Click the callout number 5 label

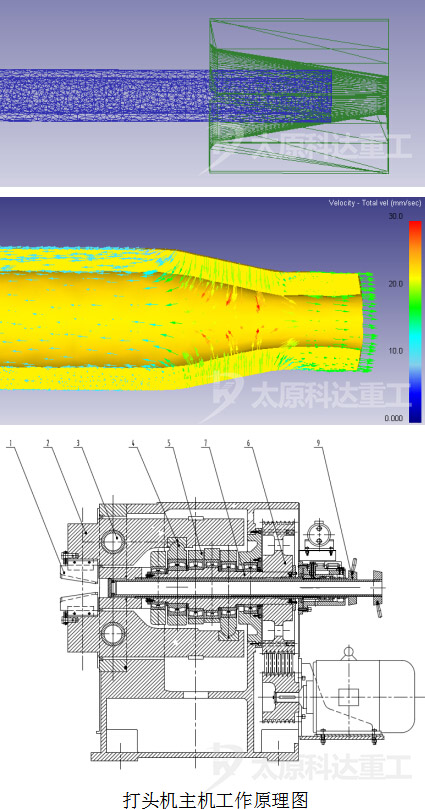tap(168, 443)
